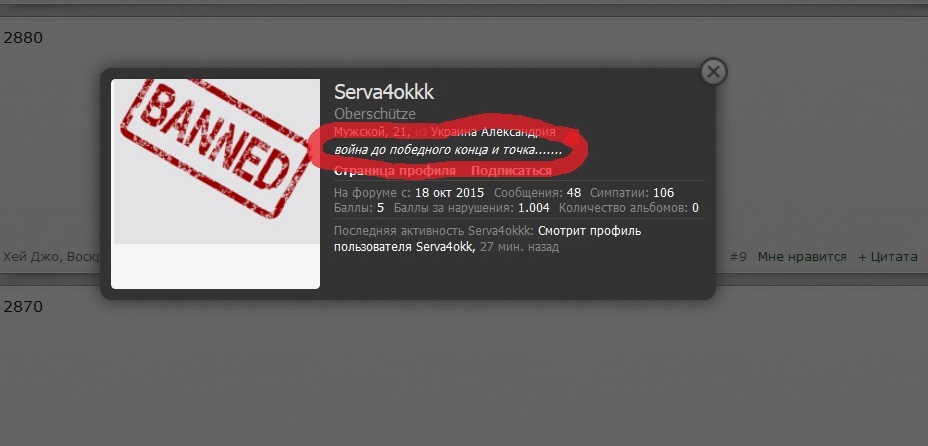928x446 pixels.
Task: Click the Сообщения count 48
Action: 573,193
